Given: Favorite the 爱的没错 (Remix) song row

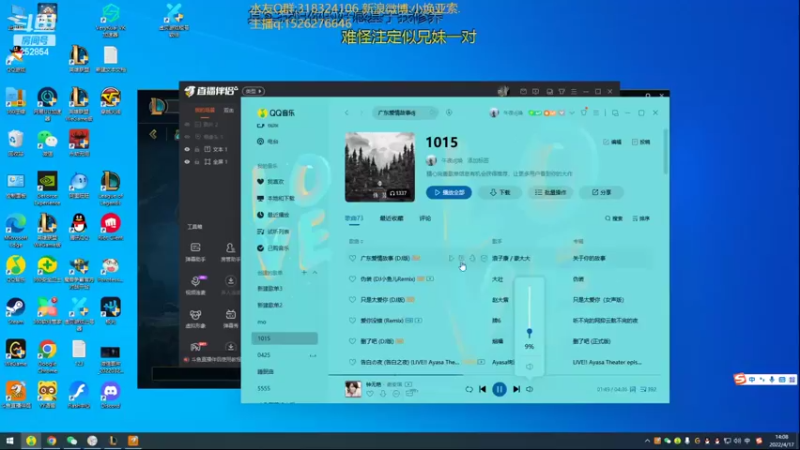Looking at the screenshot, I should [352, 320].
